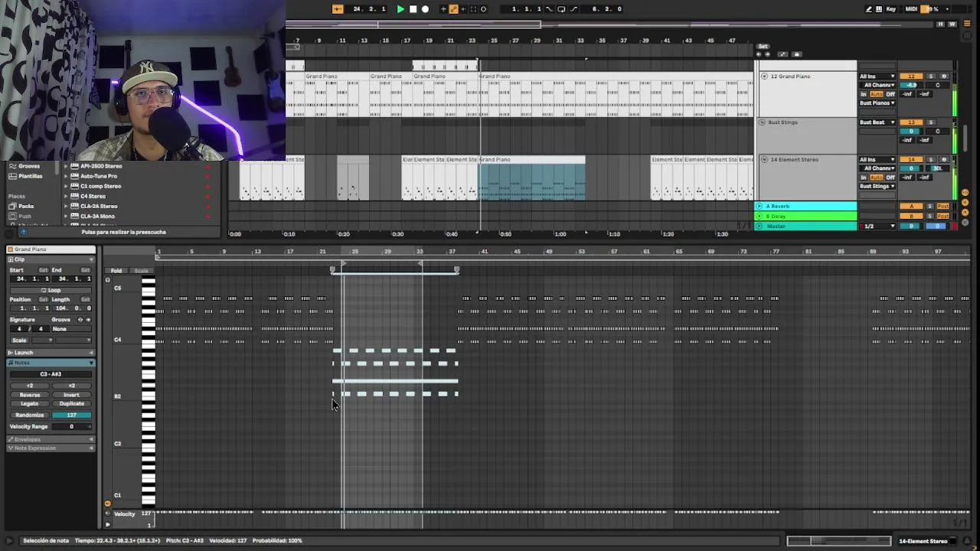Toggle clip Loop button
This screenshot has width=980, height=551.
click(51, 290)
